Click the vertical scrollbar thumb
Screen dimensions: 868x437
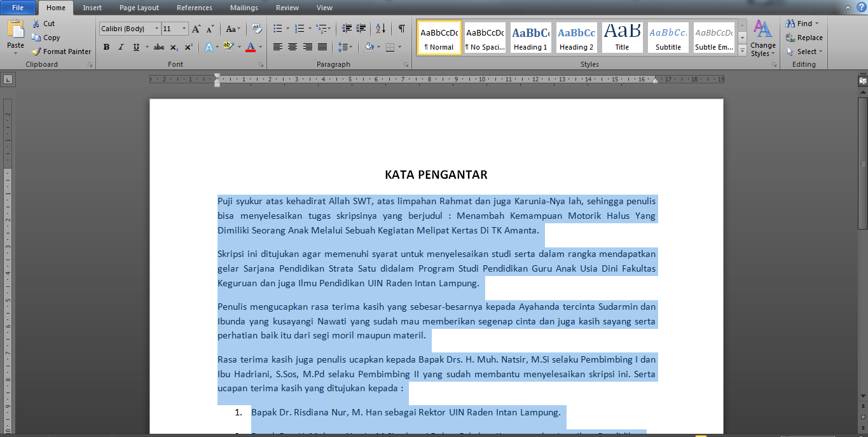pyautogui.click(x=862, y=162)
